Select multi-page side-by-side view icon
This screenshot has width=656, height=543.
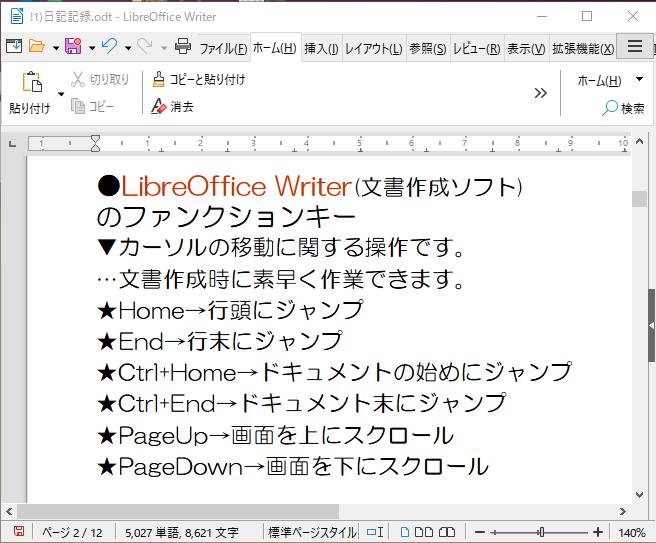pos(424,532)
